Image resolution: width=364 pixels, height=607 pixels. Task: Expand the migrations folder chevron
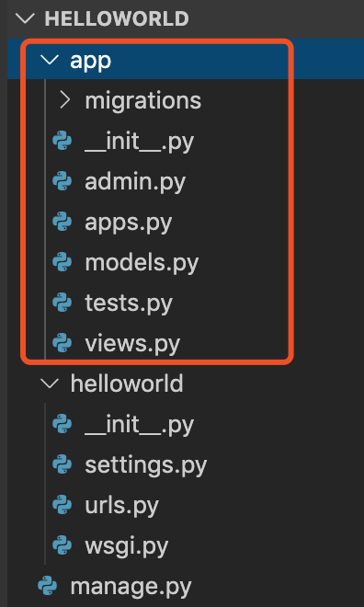click(x=65, y=100)
